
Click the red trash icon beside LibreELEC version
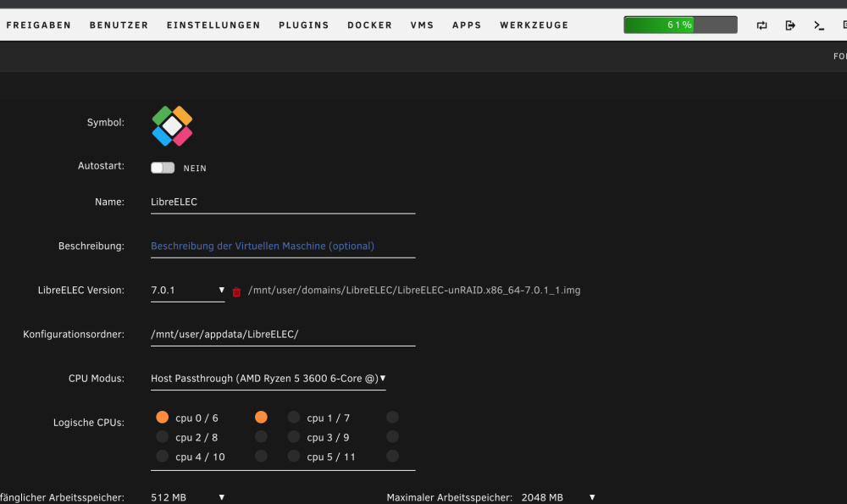(x=236, y=291)
